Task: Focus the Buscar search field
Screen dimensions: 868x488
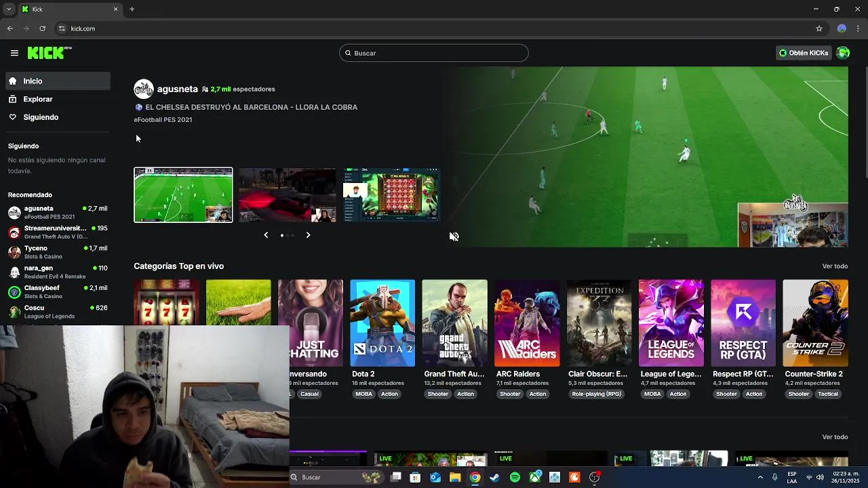Action: [x=434, y=53]
